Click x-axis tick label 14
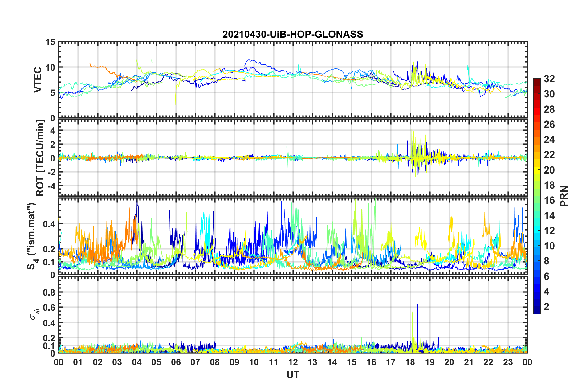The width and height of the screenshot is (586, 392). [332, 362]
